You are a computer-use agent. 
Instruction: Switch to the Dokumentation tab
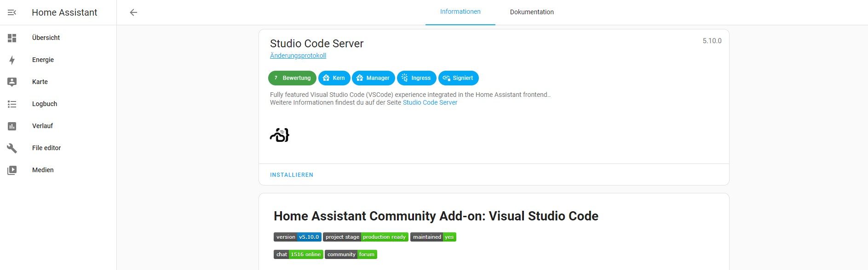(532, 12)
